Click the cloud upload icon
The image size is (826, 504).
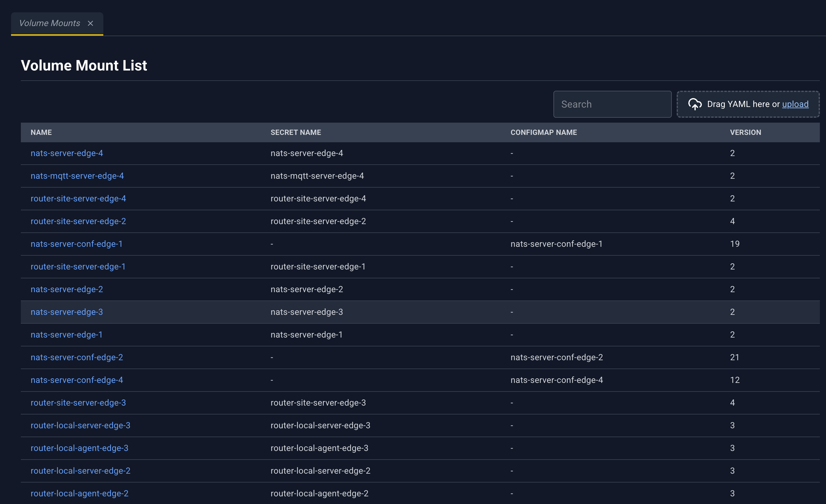click(694, 104)
